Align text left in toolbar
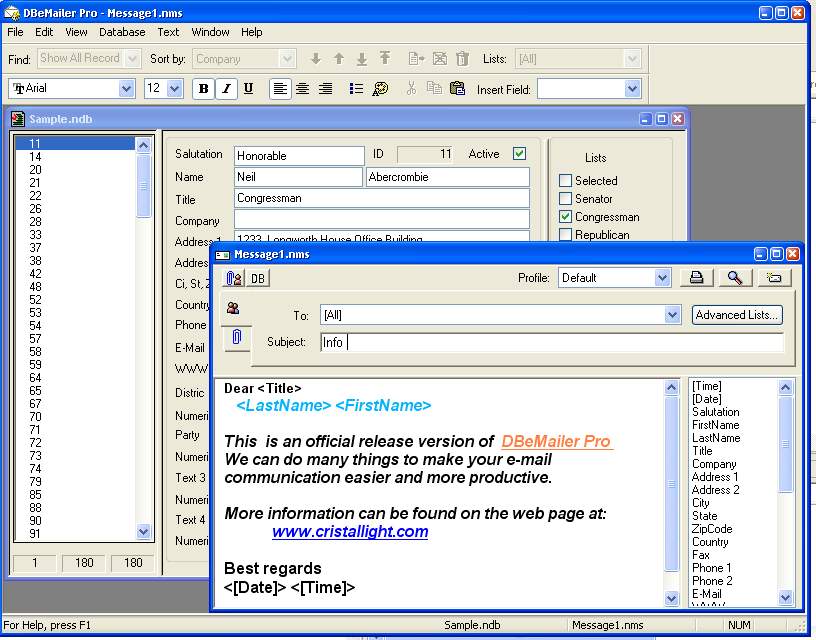Image resolution: width=816 pixels, height=640 pixels. tap(280, 89)
